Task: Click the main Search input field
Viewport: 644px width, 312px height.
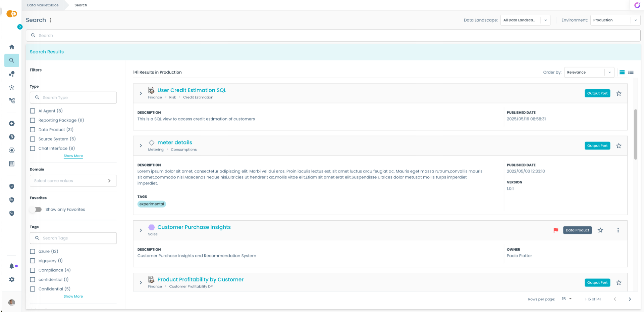Action: 333,36
